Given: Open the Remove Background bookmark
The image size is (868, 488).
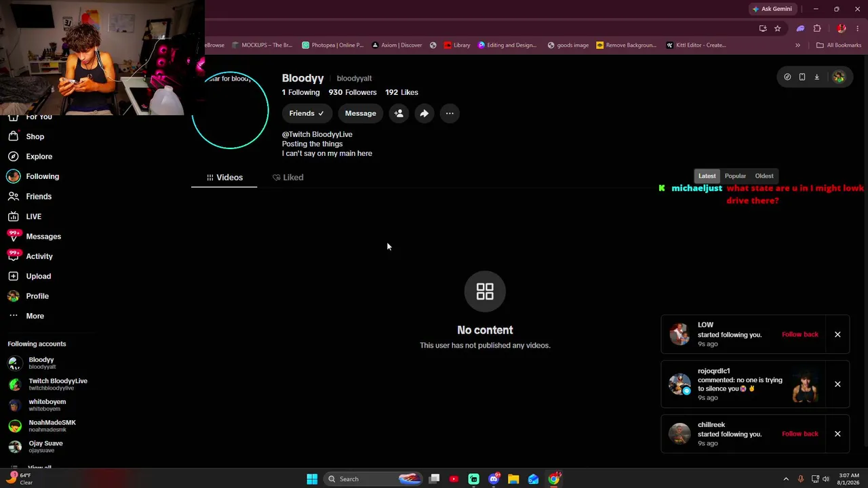Looking at the screenshot, I should [626, 45].
